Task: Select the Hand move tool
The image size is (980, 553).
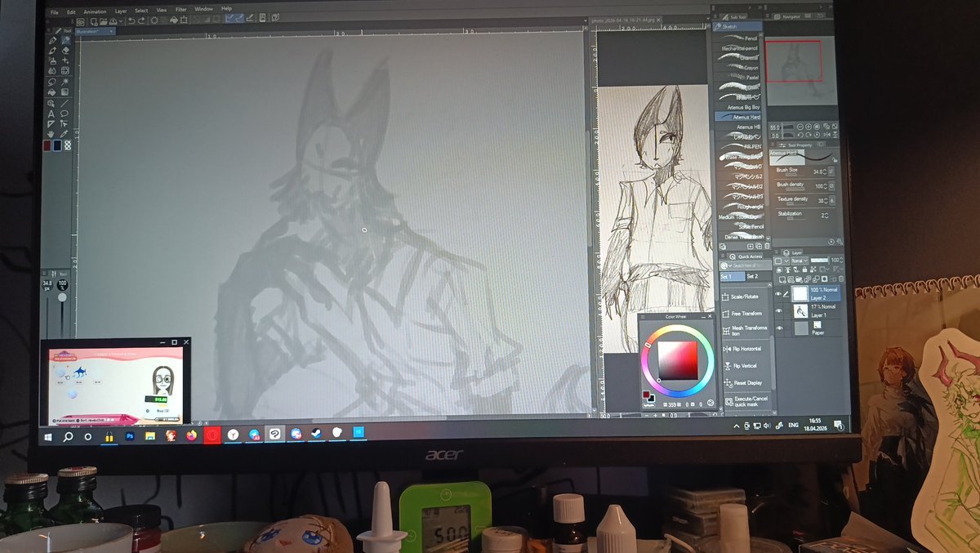Action: 51,134
